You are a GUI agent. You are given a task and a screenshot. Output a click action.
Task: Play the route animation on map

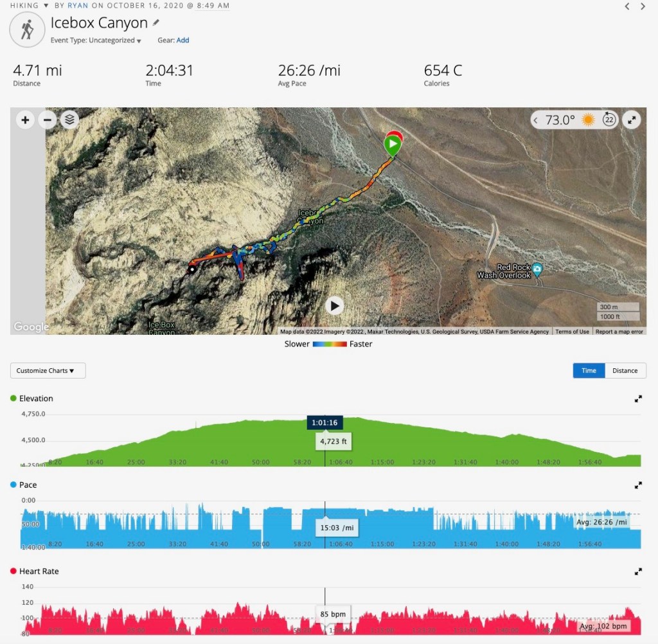point(334,306)
